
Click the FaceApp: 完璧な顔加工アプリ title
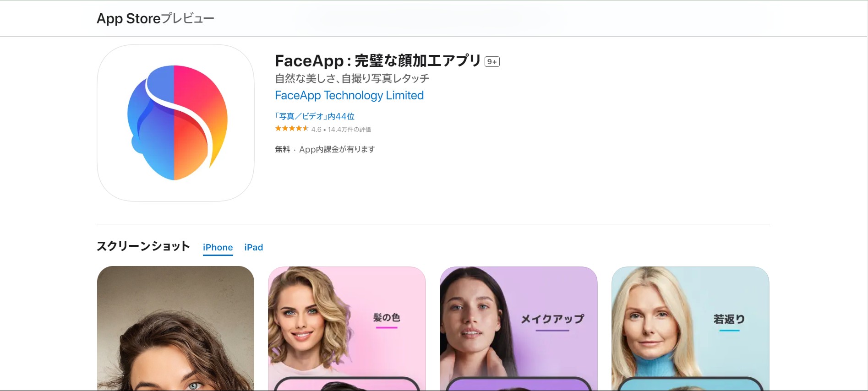pyautogui.click(x=378, y=61)
